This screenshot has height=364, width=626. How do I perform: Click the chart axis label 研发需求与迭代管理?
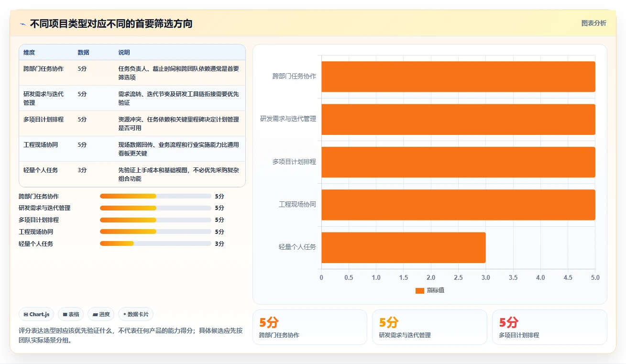[x=288, y=119]
